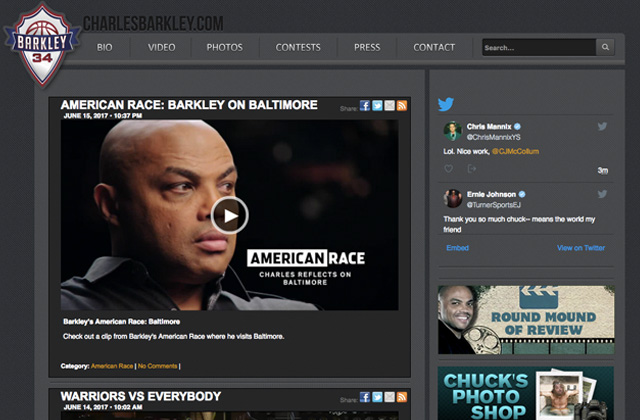Click 'Barkley's American Race: Baltimore' text
The image size is (640, 420).
point(122,322)
